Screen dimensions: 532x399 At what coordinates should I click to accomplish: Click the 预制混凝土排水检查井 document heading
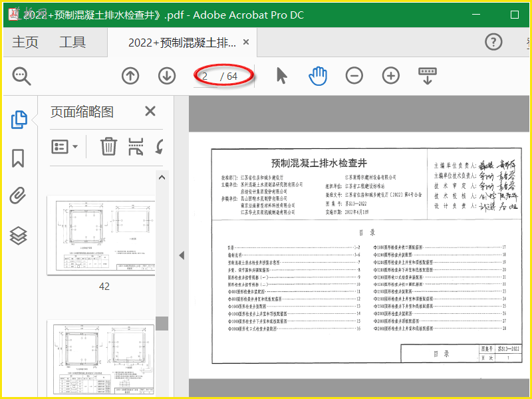pos(319,163)
